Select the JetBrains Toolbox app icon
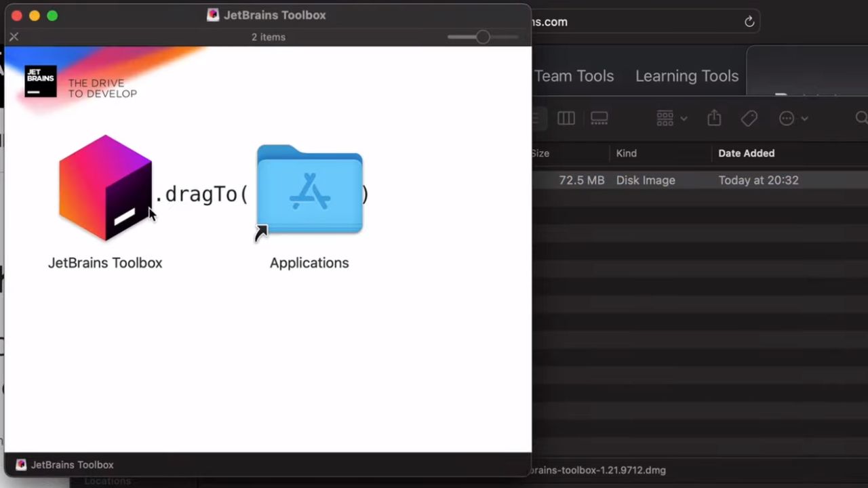 (x=105, y=188)
